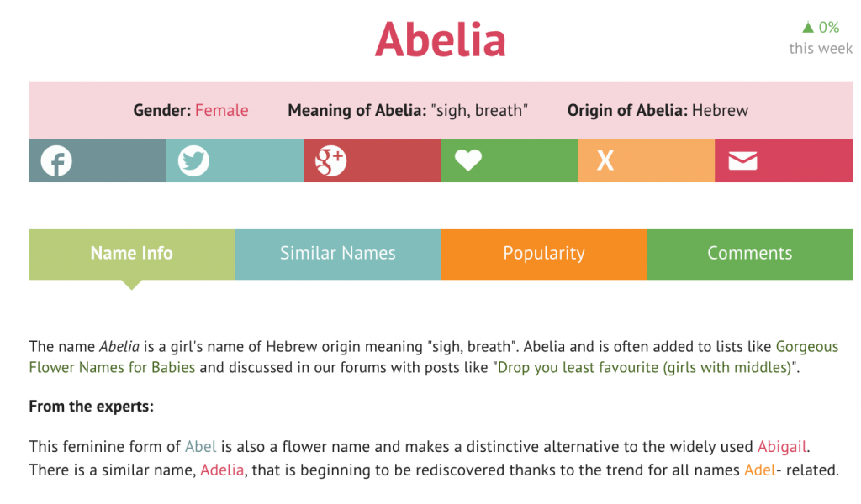Click the 0% this week indicator

pos(821,37)
